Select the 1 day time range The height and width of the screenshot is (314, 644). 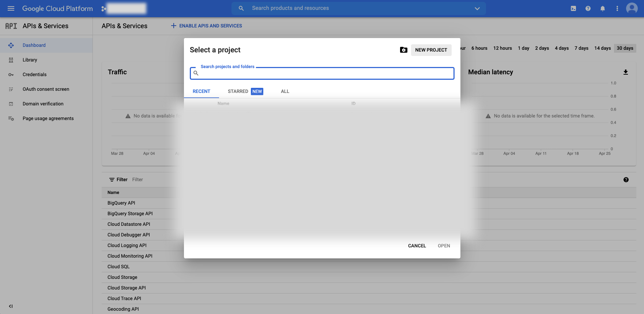[x=524, y=48]
